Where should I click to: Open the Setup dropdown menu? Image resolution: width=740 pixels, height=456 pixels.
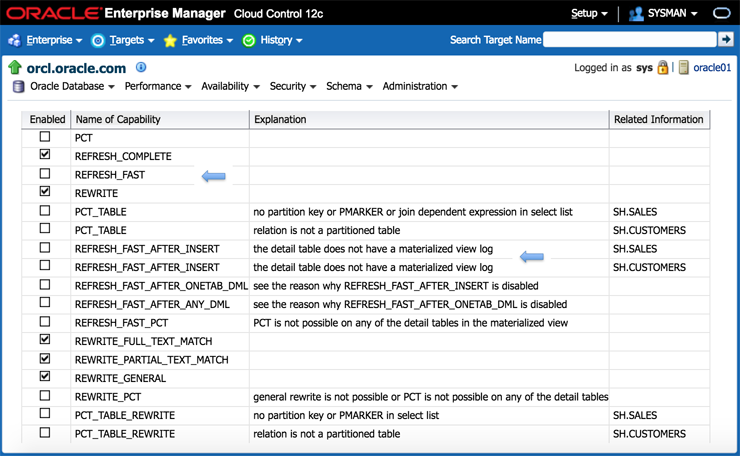(x=589, y=14)
